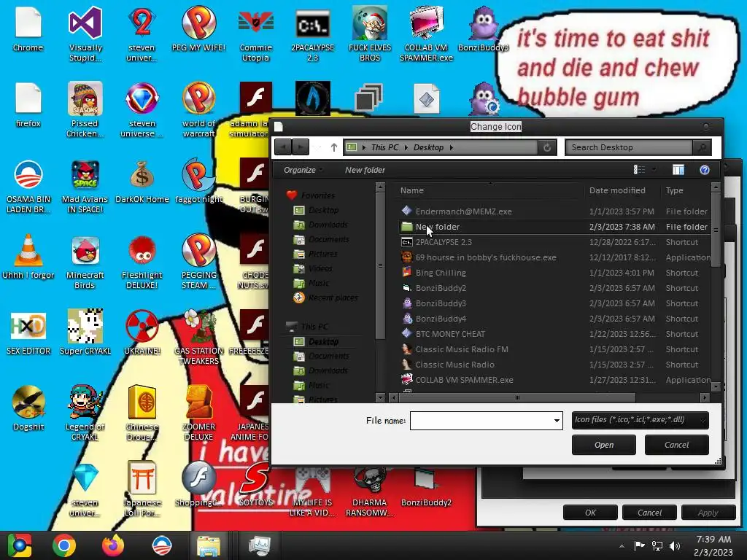Click the Minecraft Birds desktop icon
Image resolution: width=747 pixels, height=560 pixels.
pos(85,261)
